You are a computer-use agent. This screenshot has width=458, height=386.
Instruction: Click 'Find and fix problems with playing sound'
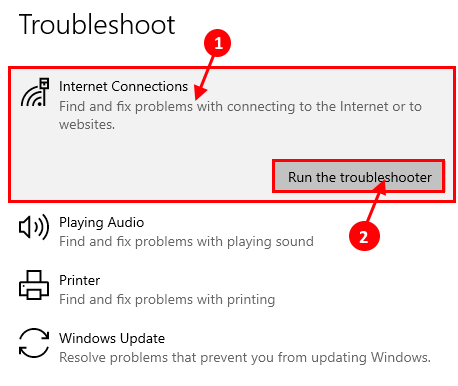tap(186, 241)
